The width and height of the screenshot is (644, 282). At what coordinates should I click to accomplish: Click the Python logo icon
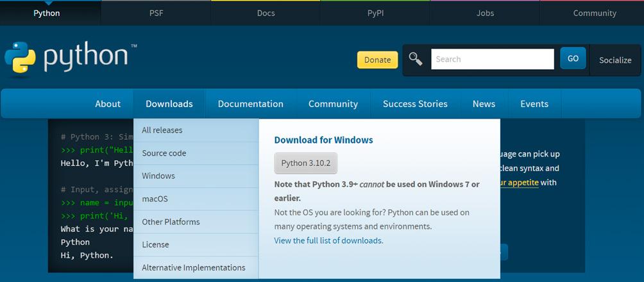click(x=21, y=59)
